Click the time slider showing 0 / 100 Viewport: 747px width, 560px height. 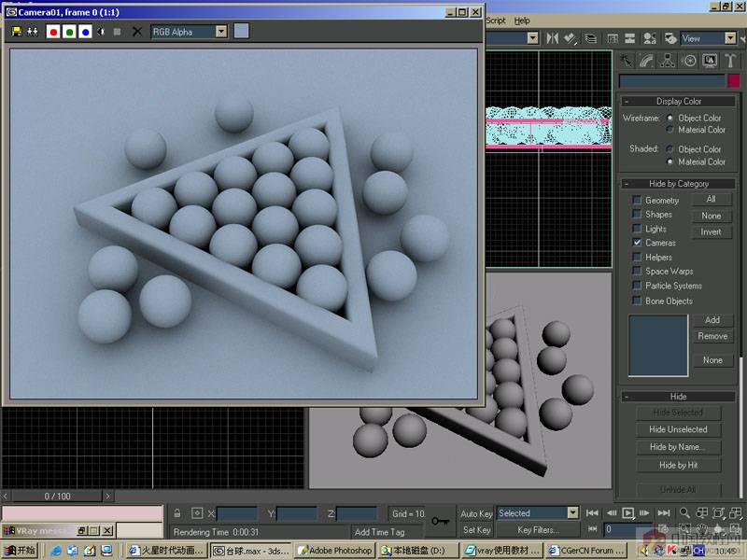[x=57, y=497]
